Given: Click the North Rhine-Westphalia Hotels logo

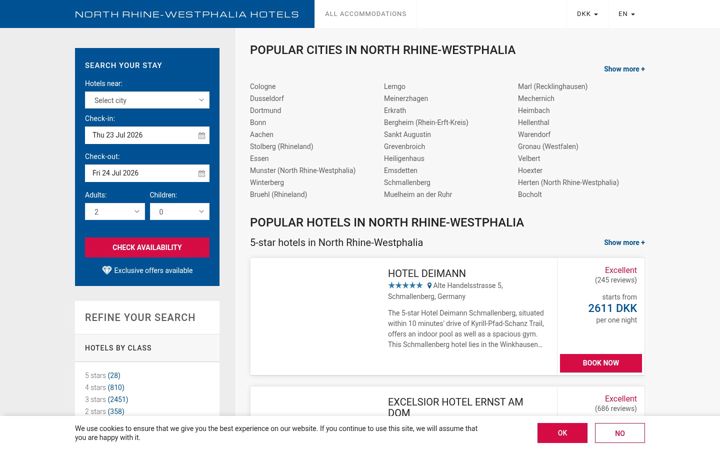Looking at the screenshot, I should point(187,14).
